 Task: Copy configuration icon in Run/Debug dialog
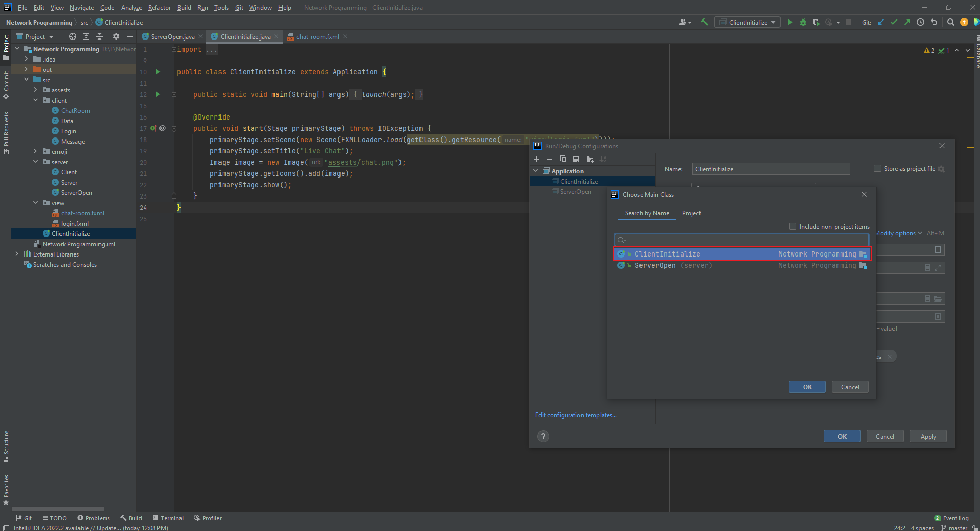point(563,159)
